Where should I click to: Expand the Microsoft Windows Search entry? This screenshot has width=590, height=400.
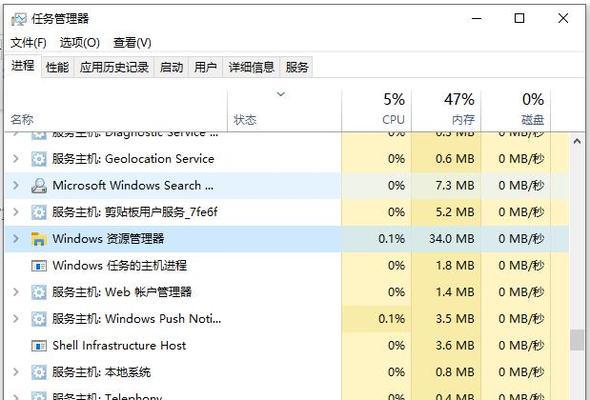pos(15,185)
